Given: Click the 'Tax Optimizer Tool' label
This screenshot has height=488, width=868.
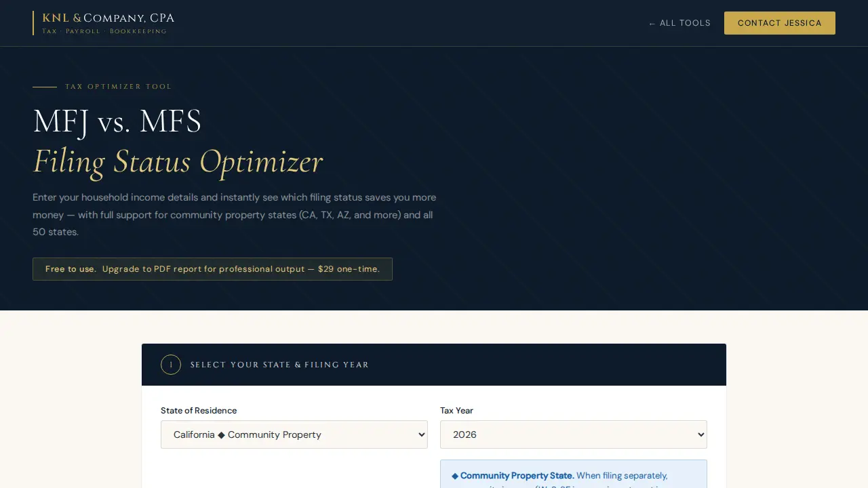Looking at the screenshot, I should coord(119,87).
